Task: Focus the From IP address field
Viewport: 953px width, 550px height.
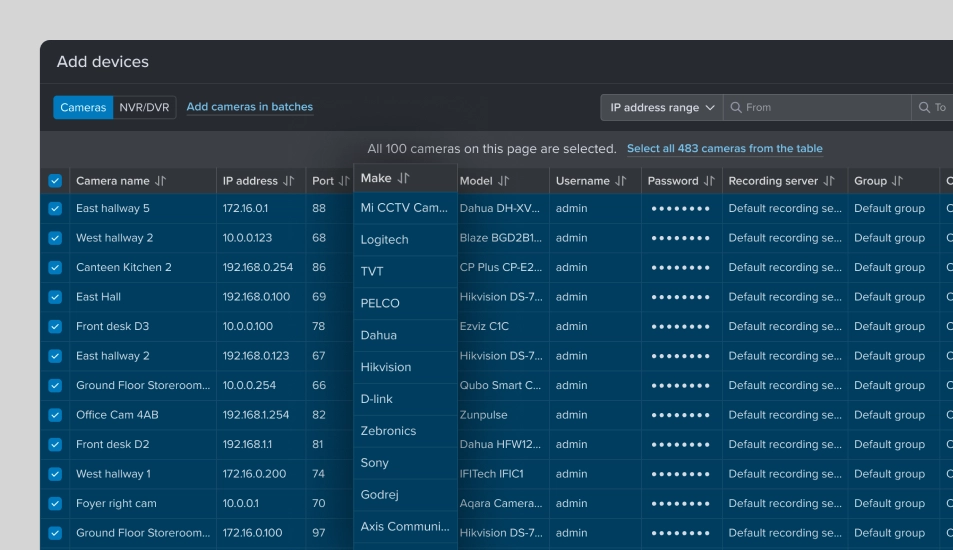Action: click(x=817, y=108)
